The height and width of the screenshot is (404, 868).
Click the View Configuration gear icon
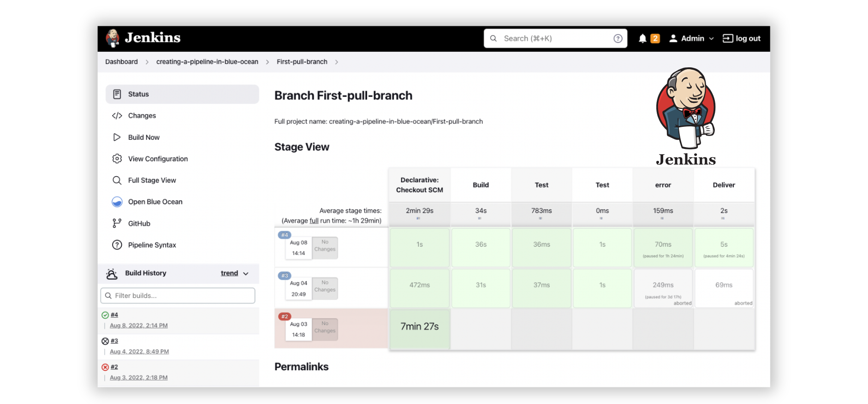117,159
